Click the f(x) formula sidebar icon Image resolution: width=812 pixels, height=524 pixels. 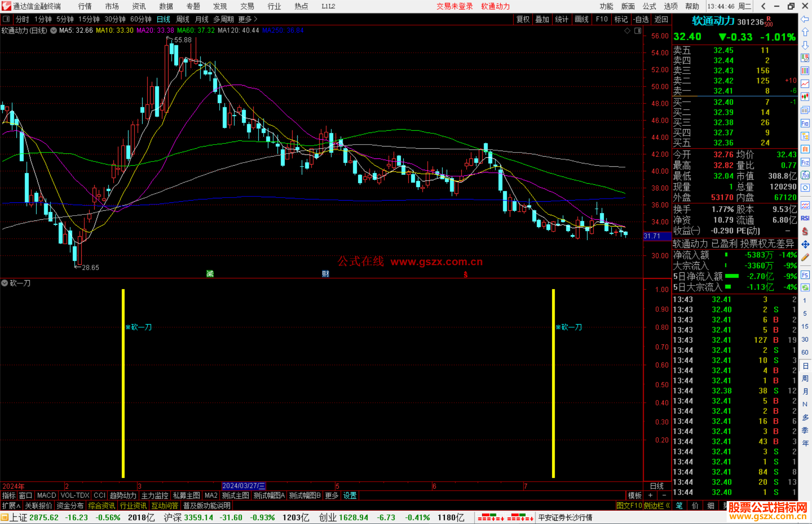click(x=805, y=175)
